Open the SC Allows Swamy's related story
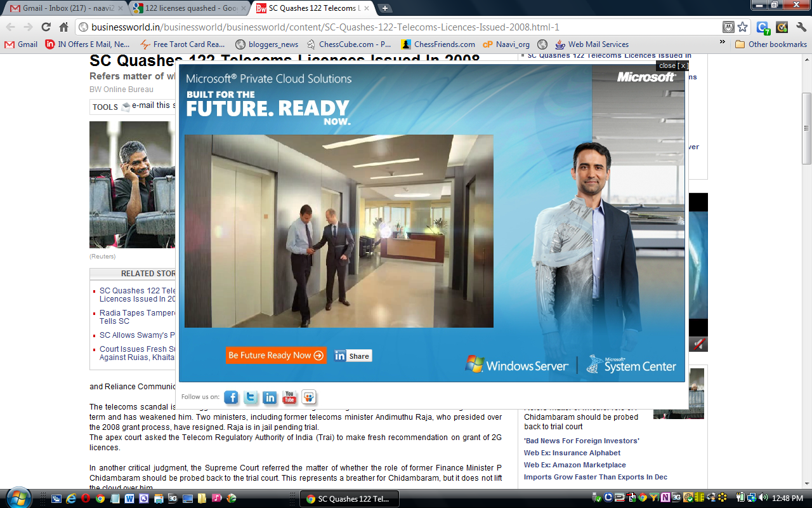Viewport: 812px width, 508px height. 137,335
